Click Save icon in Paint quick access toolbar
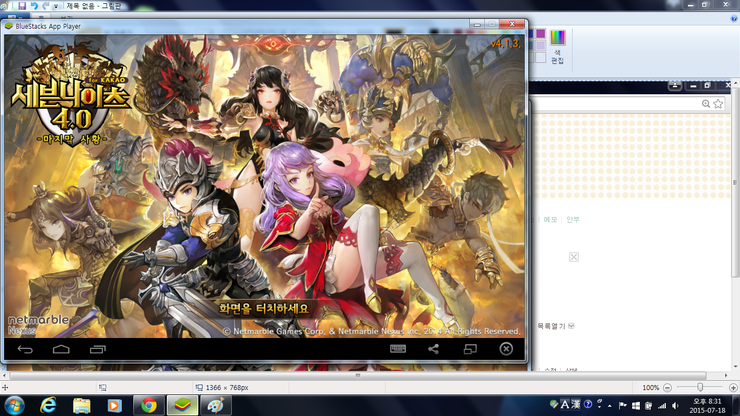 point(22,6)
